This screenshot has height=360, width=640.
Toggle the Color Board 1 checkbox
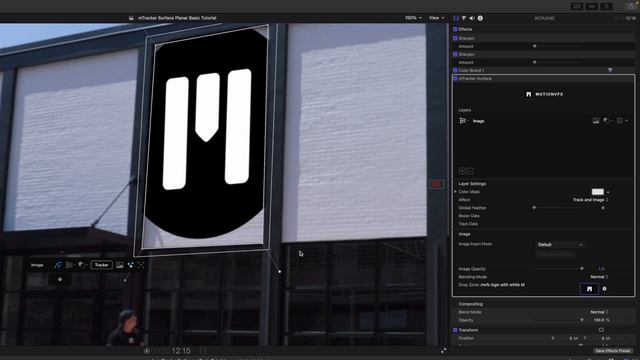coord(455,70)
